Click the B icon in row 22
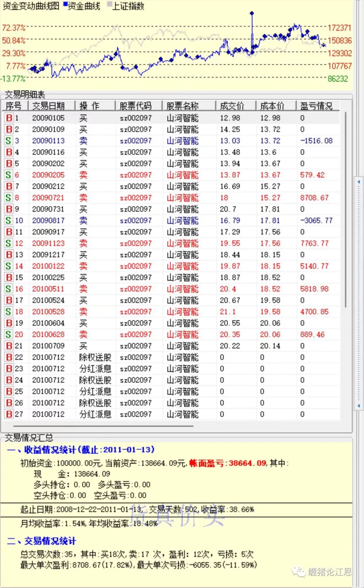Viewport: 364px width, 588px height. tap(9, 357)
